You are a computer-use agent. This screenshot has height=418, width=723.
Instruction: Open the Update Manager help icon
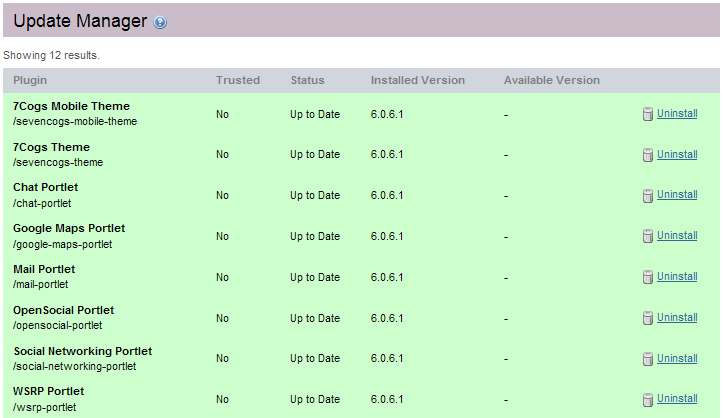tap(160, 22)
